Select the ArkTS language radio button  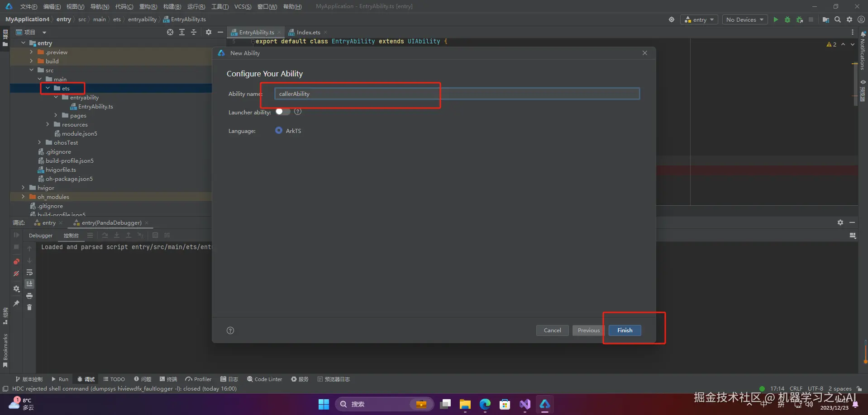(x=279, y=131)
